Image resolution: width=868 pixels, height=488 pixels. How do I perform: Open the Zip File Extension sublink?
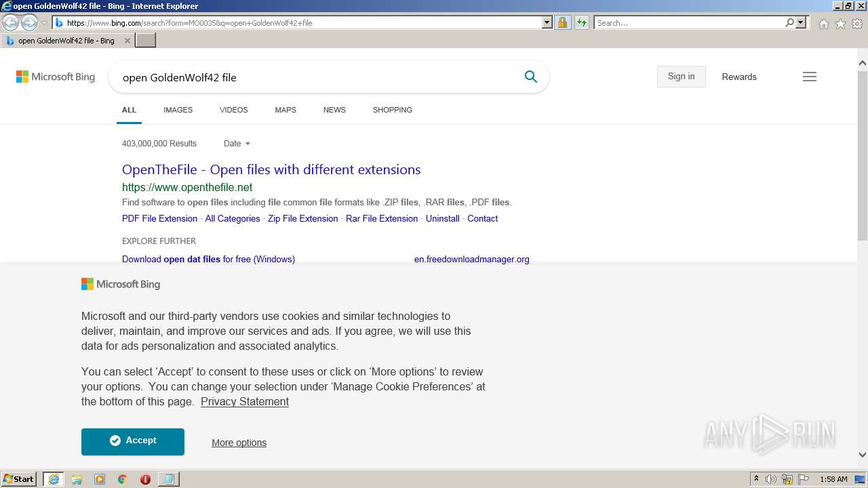tap(302, 219)
